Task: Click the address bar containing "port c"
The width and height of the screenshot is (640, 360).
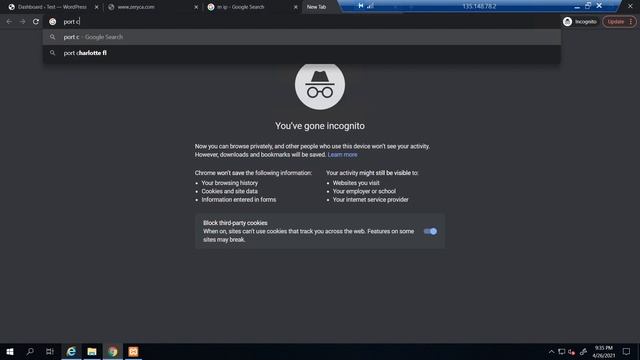Action: pos(302,22)
